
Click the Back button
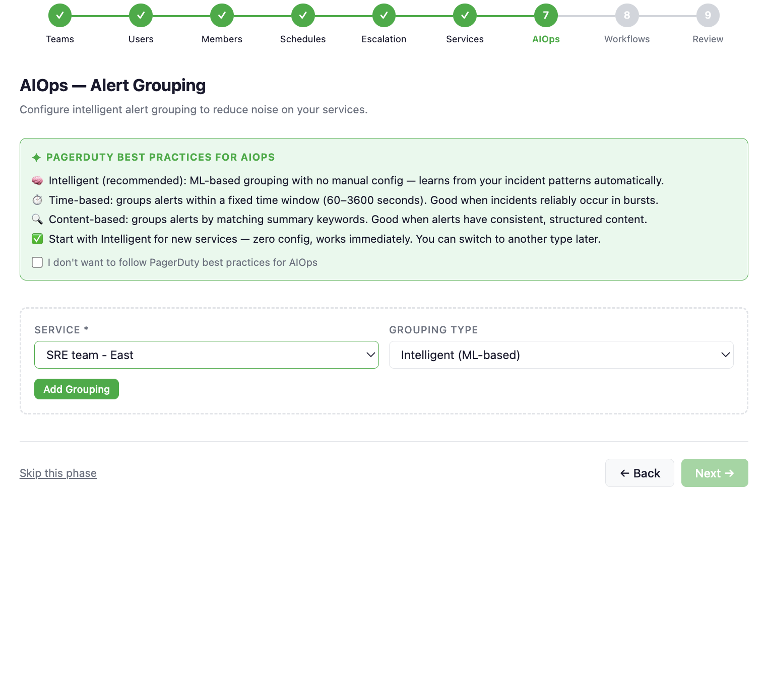(640, 473)
